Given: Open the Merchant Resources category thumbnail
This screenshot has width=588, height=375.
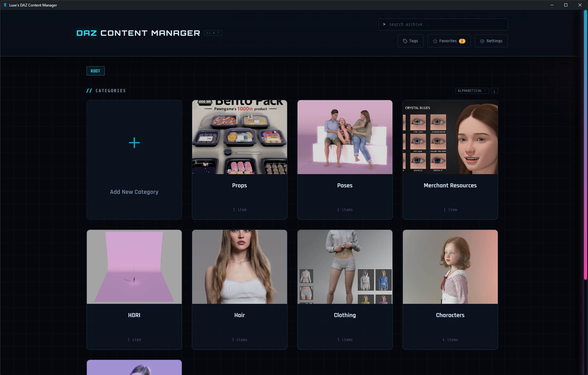Looking at the screenshot, I should (450, 137).
